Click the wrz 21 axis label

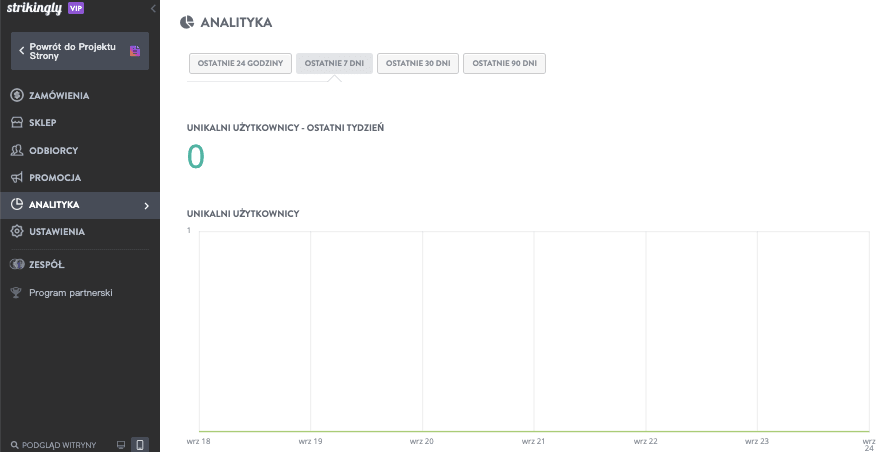click(x=533, y=441)
